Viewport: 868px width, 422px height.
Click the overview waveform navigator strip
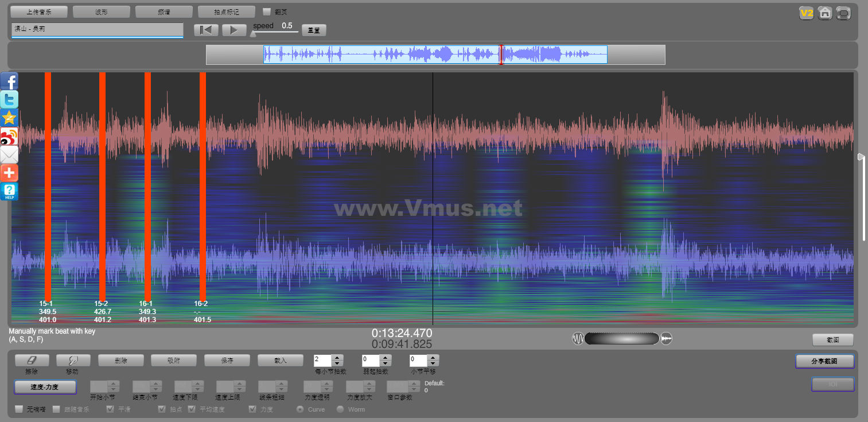click(x=435, y=55)
